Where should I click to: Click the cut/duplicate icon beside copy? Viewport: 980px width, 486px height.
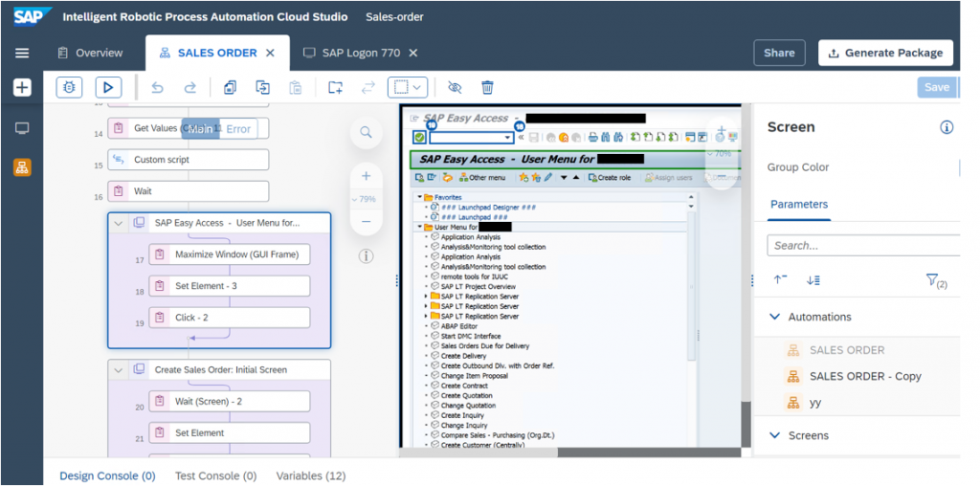click(262, 87)
